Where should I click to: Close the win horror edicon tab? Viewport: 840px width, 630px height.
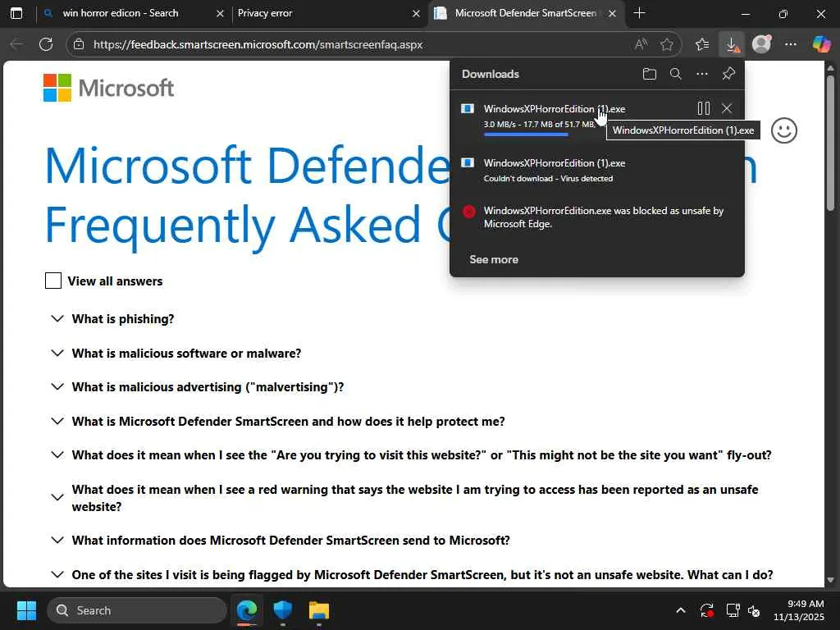coord(220,14)
